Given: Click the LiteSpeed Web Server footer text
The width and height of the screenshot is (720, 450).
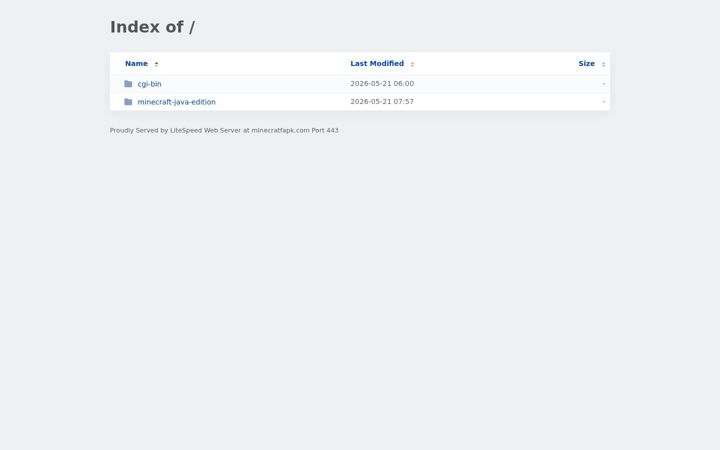Looking at the screenshot, I should (224, 130).
